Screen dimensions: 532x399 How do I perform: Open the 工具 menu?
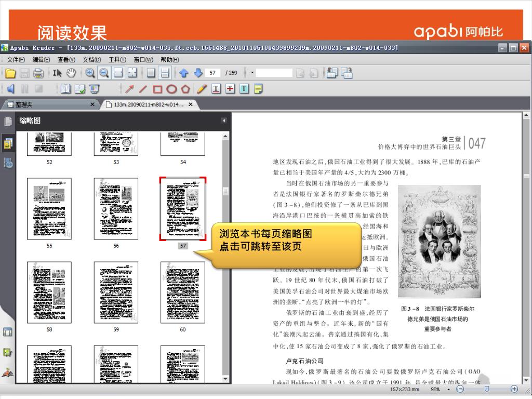click(x=117, y=60)
